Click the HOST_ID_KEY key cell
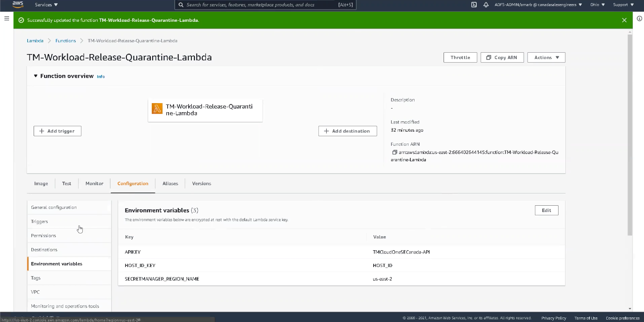 coord(140,265)
